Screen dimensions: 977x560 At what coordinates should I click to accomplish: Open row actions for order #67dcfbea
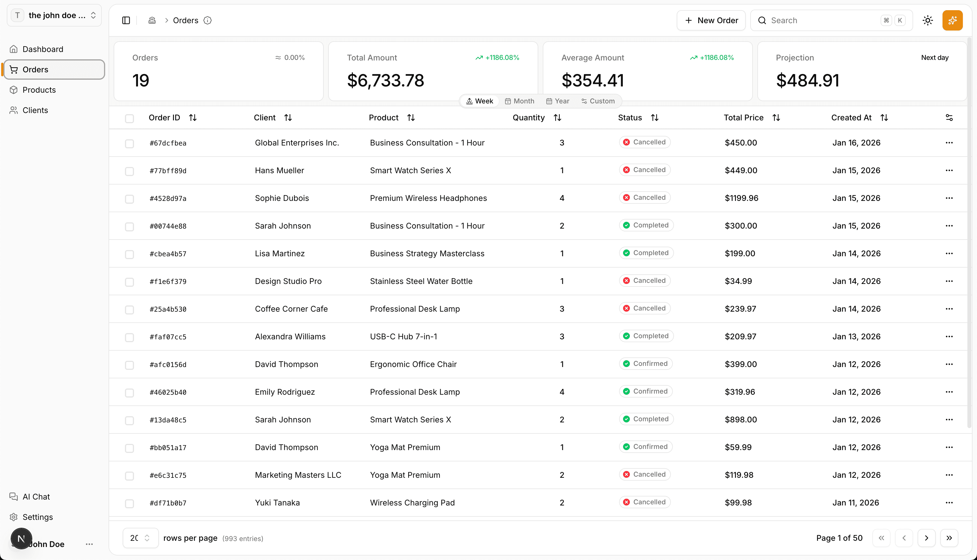click(949, 142)
